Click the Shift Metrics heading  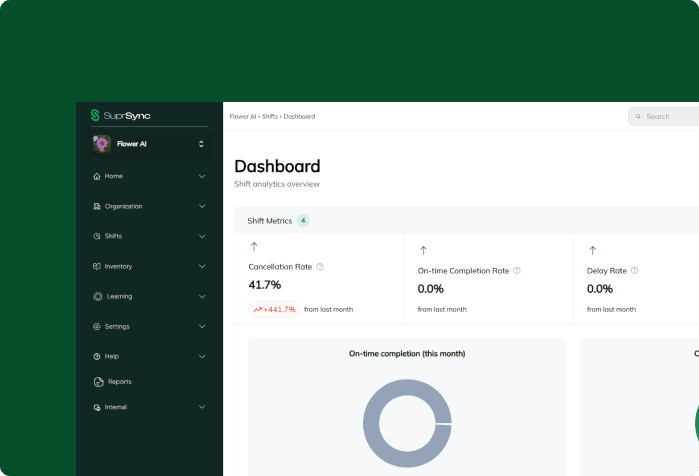(x=270, y=221)
